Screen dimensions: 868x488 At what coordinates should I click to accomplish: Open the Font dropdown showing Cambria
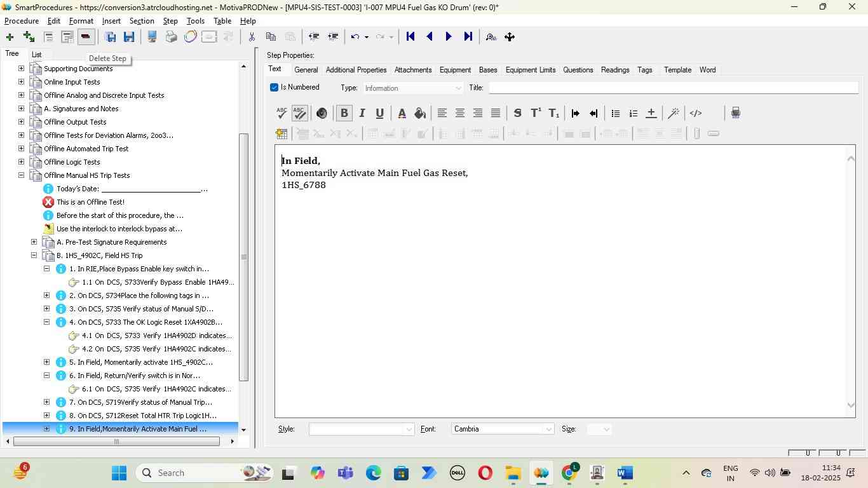click(502, 430)
